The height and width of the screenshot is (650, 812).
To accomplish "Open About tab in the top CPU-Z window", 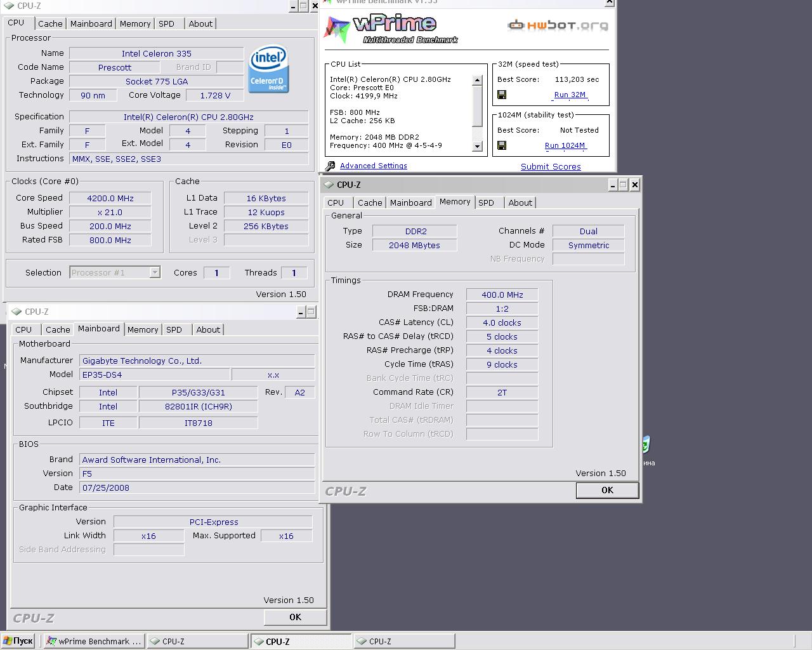I will coord(200,23).
